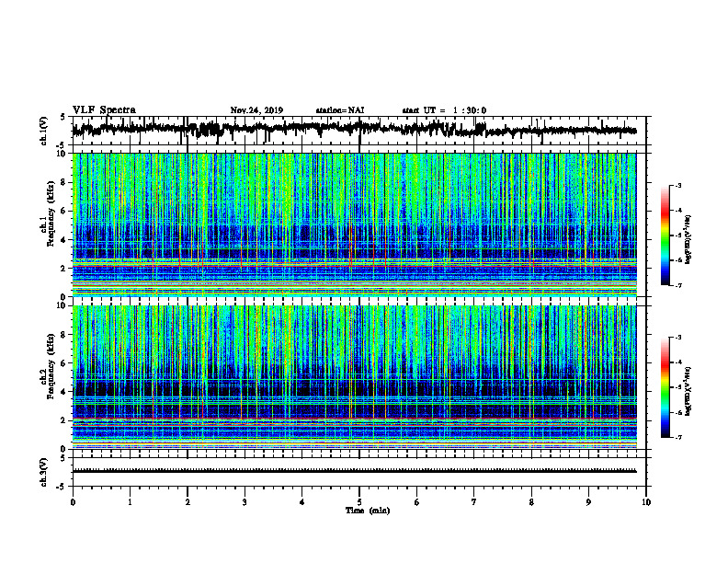Click time axis tick label "4"
The image size is (728, 563).
click(302, 502)
